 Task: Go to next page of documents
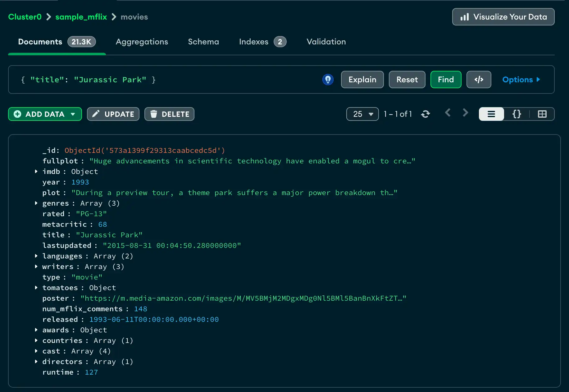(465, 113)
